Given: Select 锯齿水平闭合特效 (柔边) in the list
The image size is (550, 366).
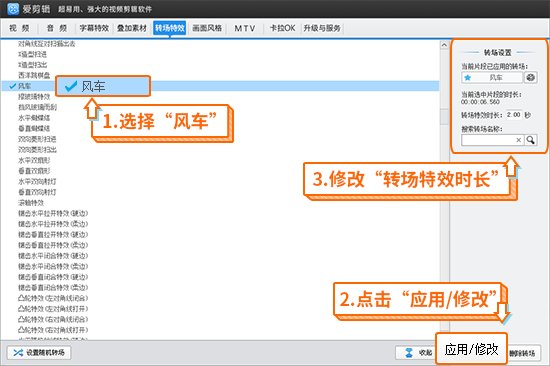Looking at the screenshot, I should point(53,266).
